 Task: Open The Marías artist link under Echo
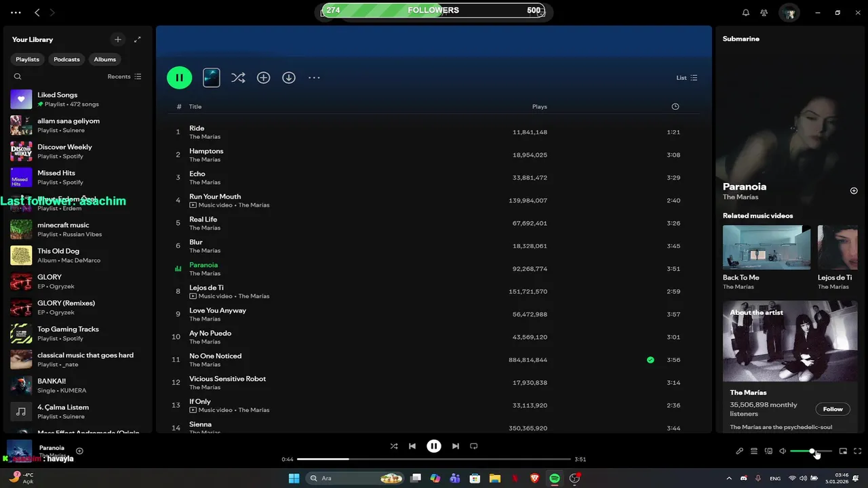pyautogui.click(x=205, y=182)
